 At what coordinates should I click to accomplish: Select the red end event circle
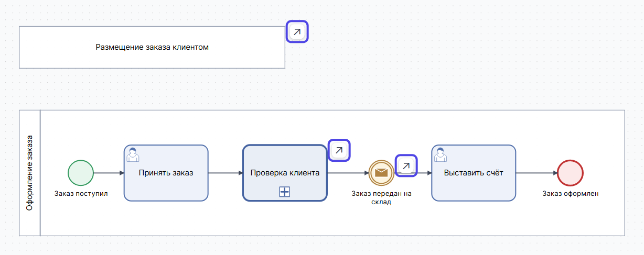[x=571, y=173]
